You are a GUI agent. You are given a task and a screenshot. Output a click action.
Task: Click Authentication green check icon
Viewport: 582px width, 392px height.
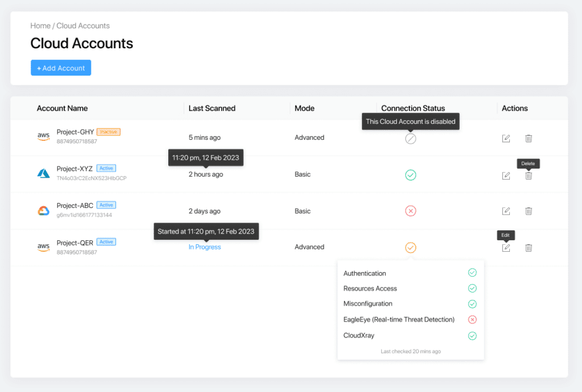472,273
